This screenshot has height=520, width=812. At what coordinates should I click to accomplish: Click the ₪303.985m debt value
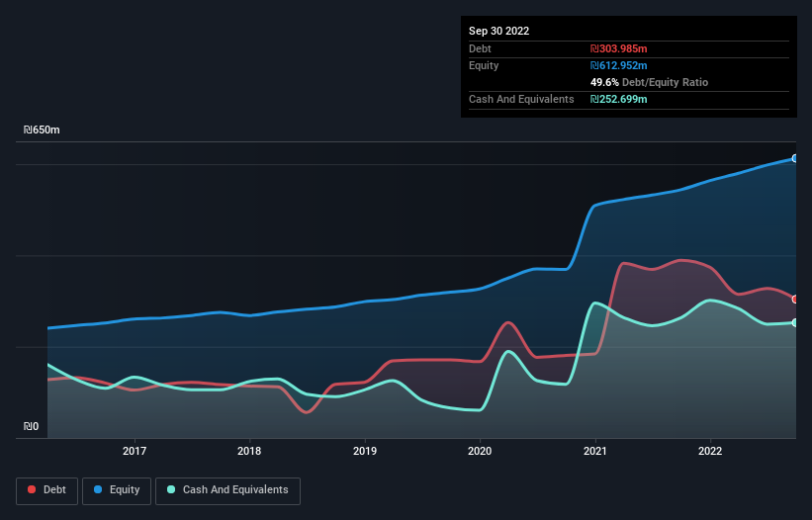618,48
